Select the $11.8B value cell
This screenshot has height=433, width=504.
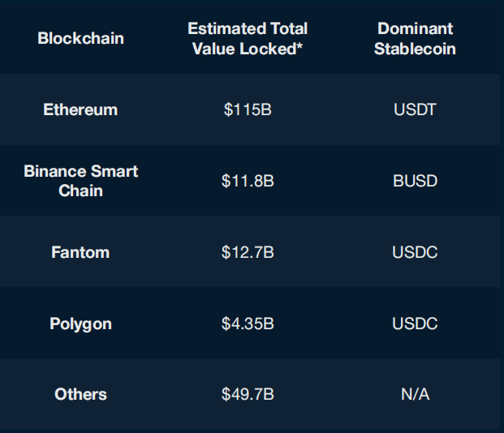click(248, 181)
